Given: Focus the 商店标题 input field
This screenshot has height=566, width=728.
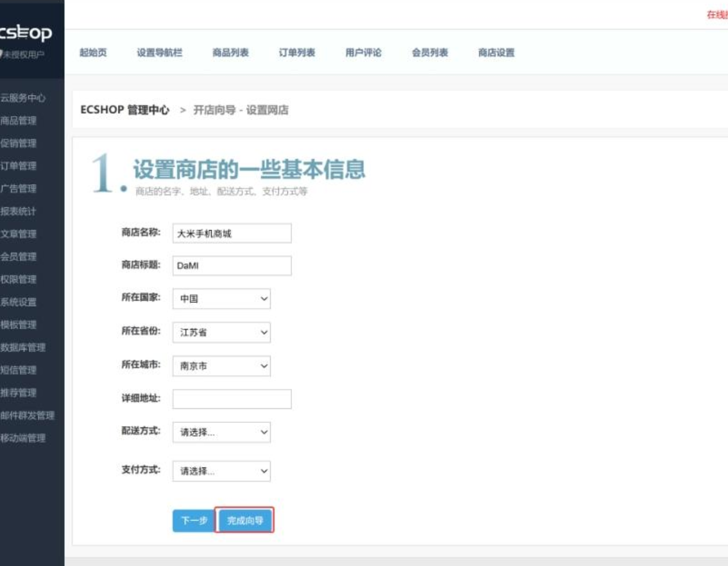Looking at the screenshot, I should pos(232,266).
